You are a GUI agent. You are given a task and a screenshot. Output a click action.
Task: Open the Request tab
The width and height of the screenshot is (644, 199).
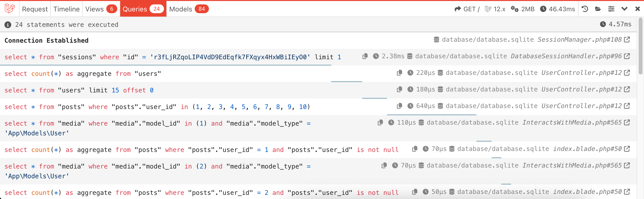click(x=35, y=9)
